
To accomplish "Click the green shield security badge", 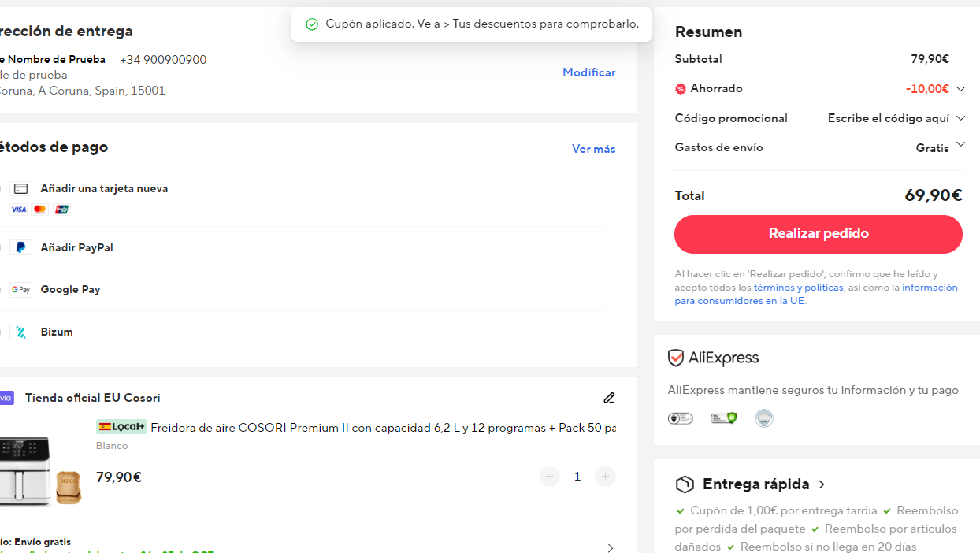I will (724, 418).
